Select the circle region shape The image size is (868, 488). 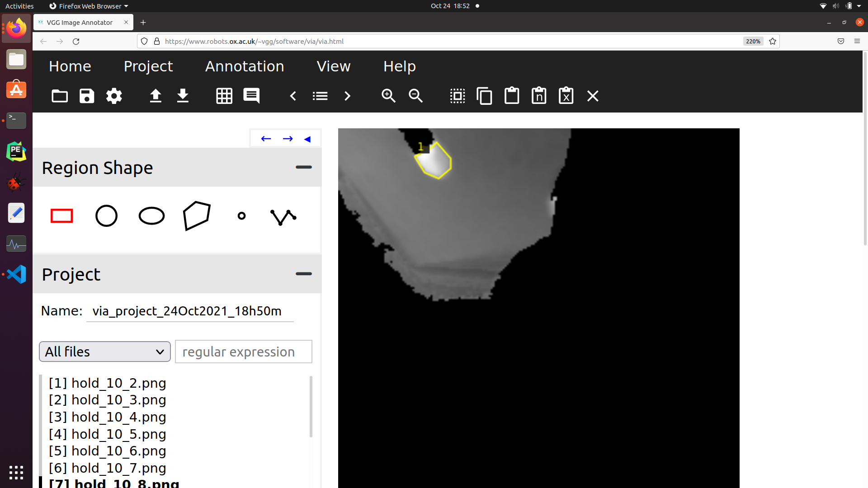107,216
